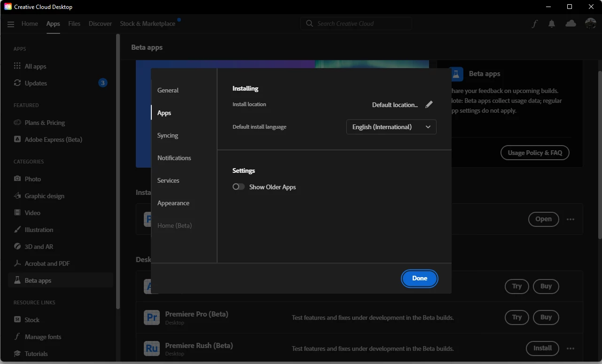
Task: Click the Acrobat and PDF icon
Action: click(x=17, y=263)
